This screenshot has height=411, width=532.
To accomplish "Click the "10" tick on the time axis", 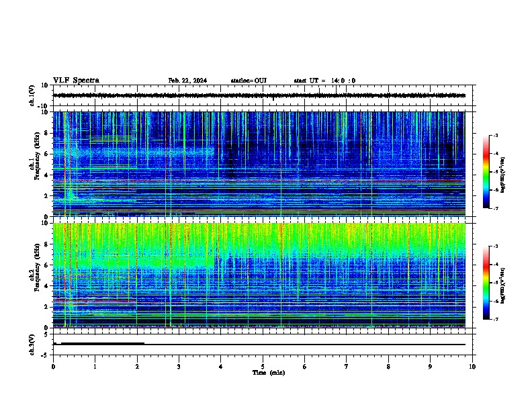I will (472, 367).
